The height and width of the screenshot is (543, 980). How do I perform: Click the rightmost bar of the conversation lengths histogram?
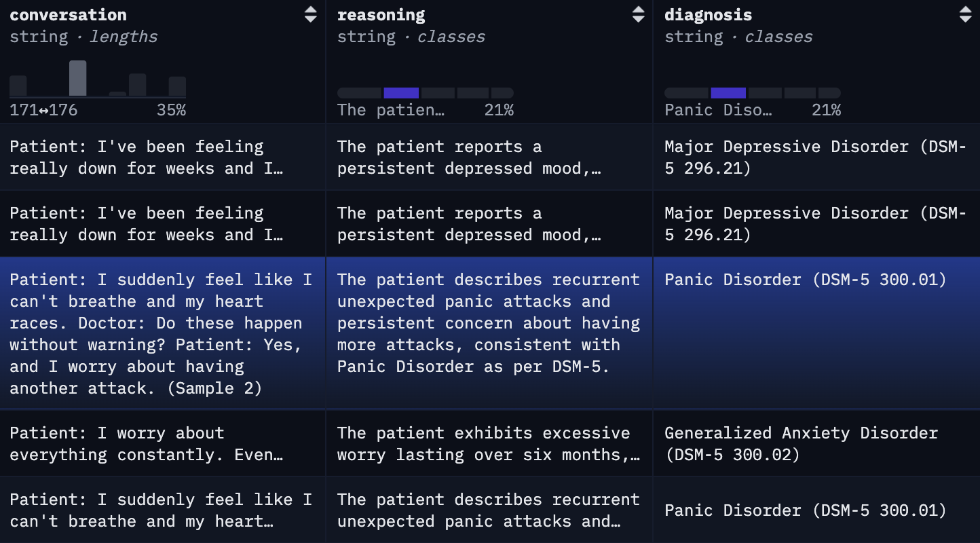click(177, 86)
